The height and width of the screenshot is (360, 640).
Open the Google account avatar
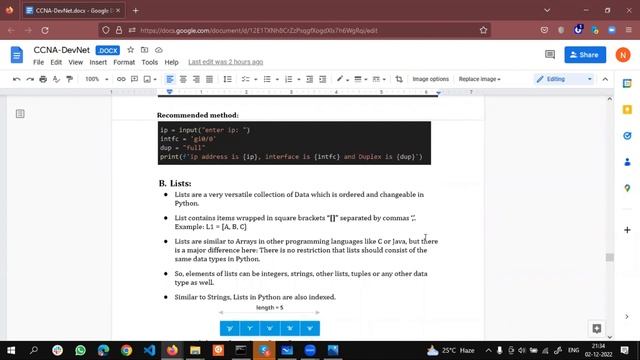[623, 55]
